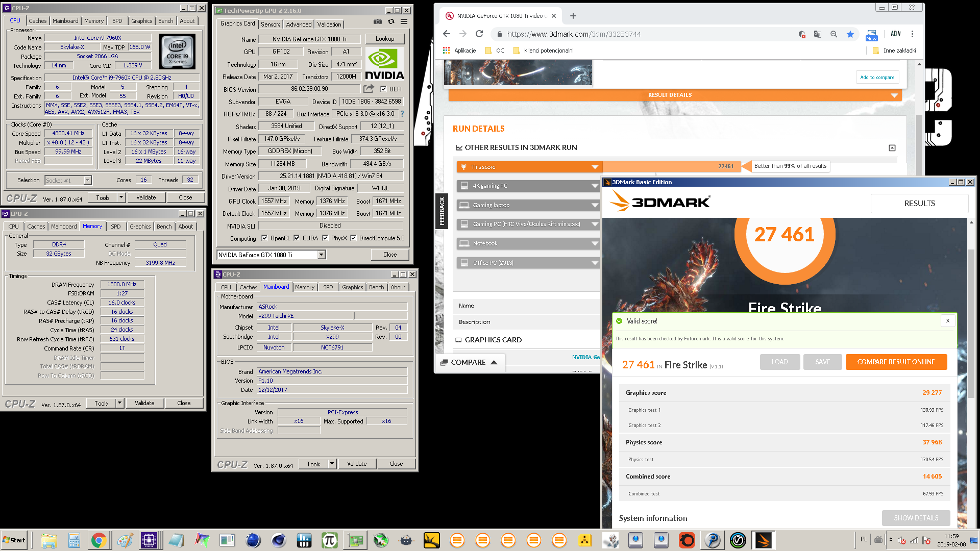
Task: Open Calculator from the taskbar
Action: 74,540
